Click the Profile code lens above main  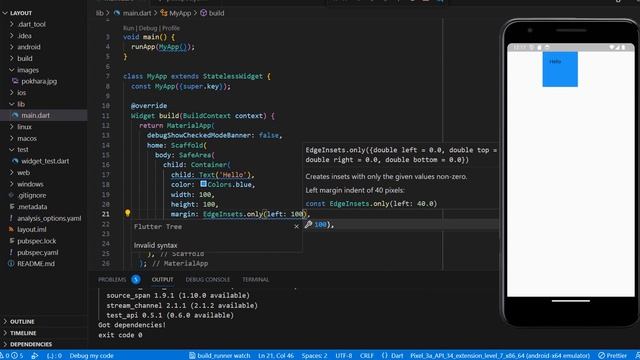coord(171,28)
